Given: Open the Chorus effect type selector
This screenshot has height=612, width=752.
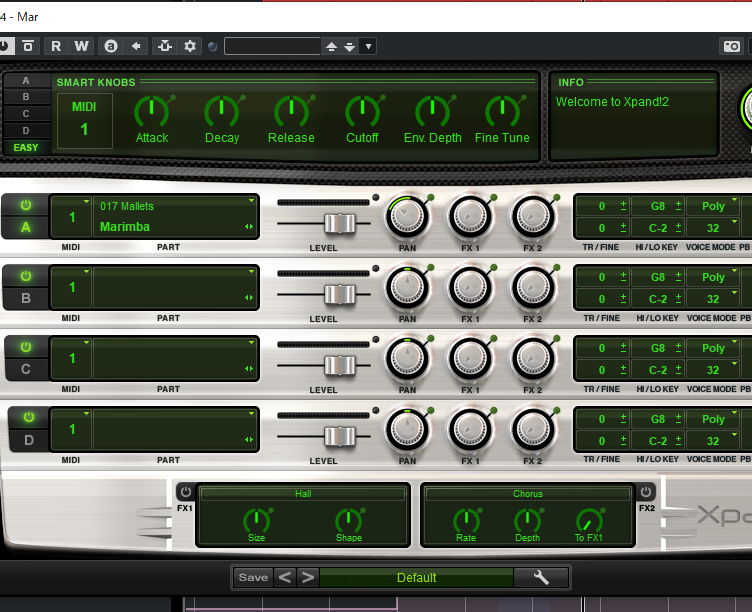Looking at the screenshot, I should tap(528, 494).
